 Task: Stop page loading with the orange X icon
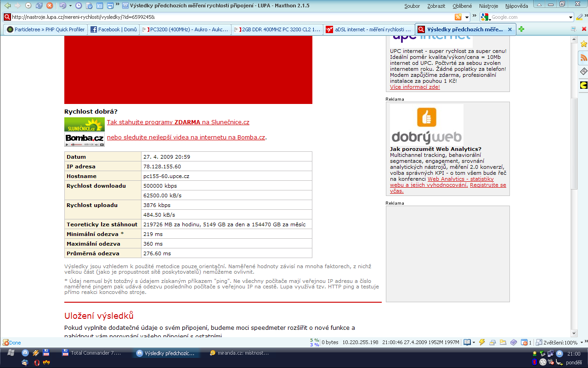tap(50, 6)
